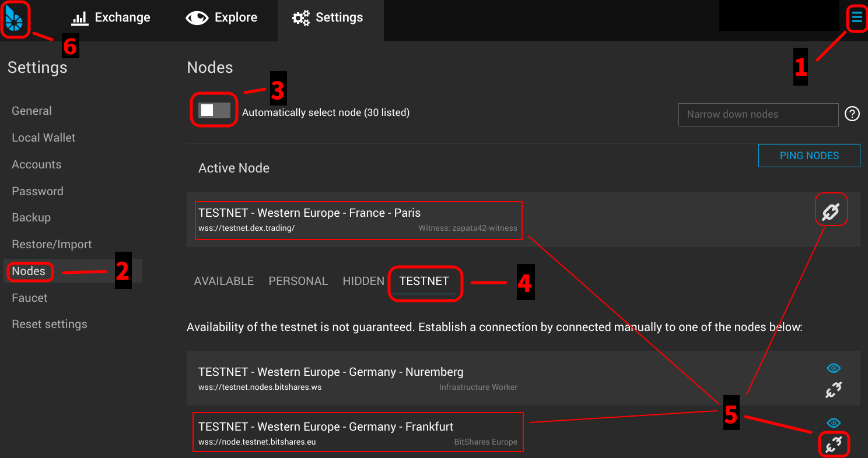Toggle automatically select node switch
Screen dimensions: 868x458
click(x=214, y=110)
